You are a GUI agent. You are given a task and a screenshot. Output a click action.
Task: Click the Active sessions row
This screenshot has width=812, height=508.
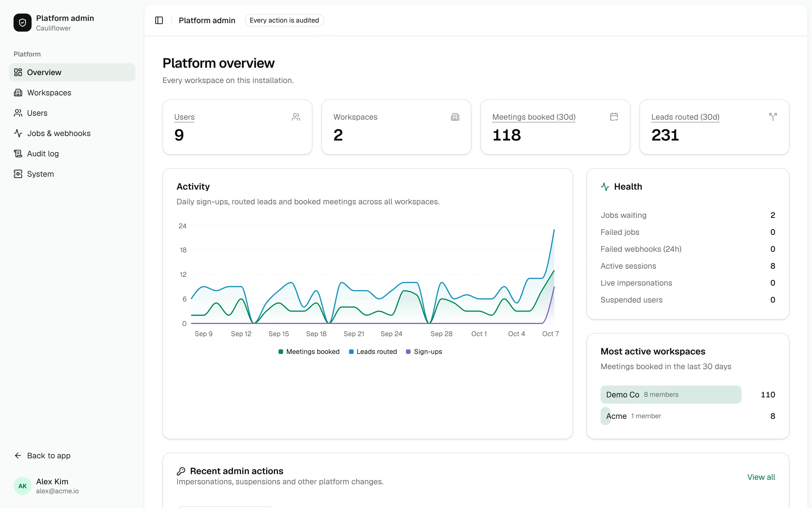point(688,266)
